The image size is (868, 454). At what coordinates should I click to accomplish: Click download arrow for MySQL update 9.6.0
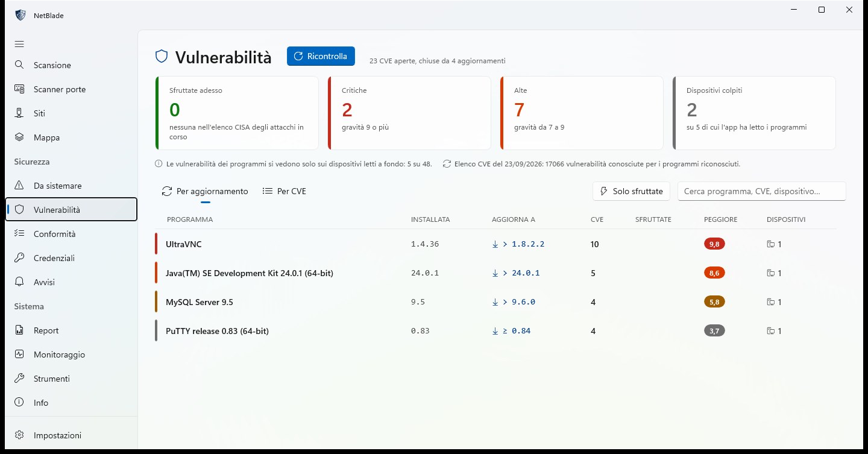tap(495, 302)
